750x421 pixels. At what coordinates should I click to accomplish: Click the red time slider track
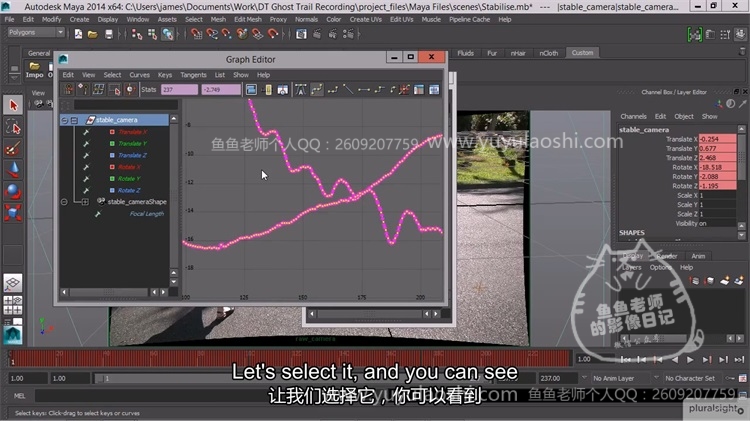[x=300, y=358]
